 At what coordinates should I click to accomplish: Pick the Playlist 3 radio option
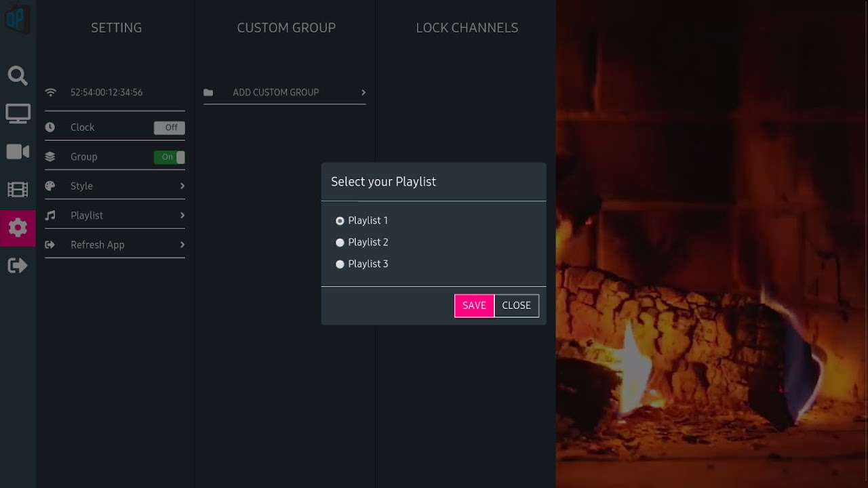[340, 264]
